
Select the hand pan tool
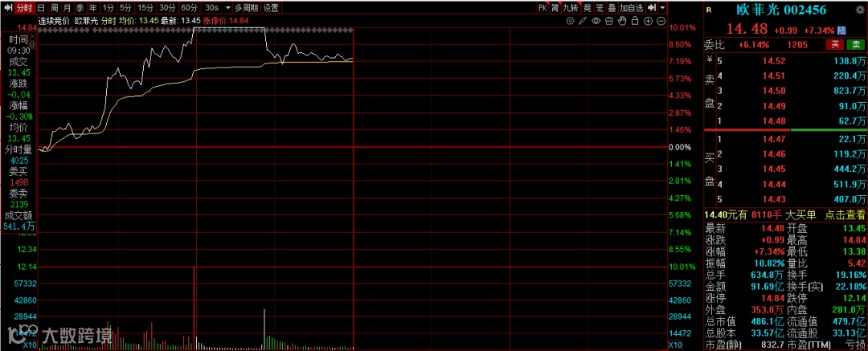(621, 21)
